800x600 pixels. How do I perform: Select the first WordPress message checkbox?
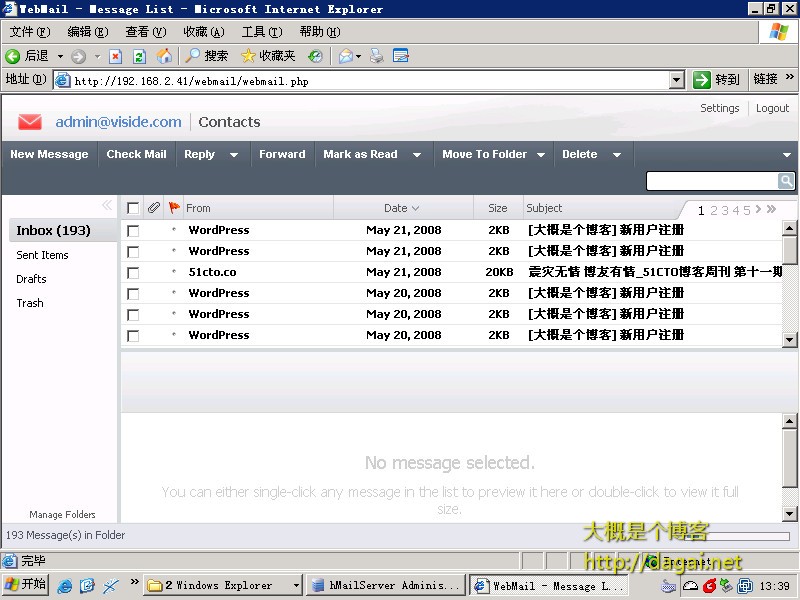pyautogui.click(x=133, y=230)
